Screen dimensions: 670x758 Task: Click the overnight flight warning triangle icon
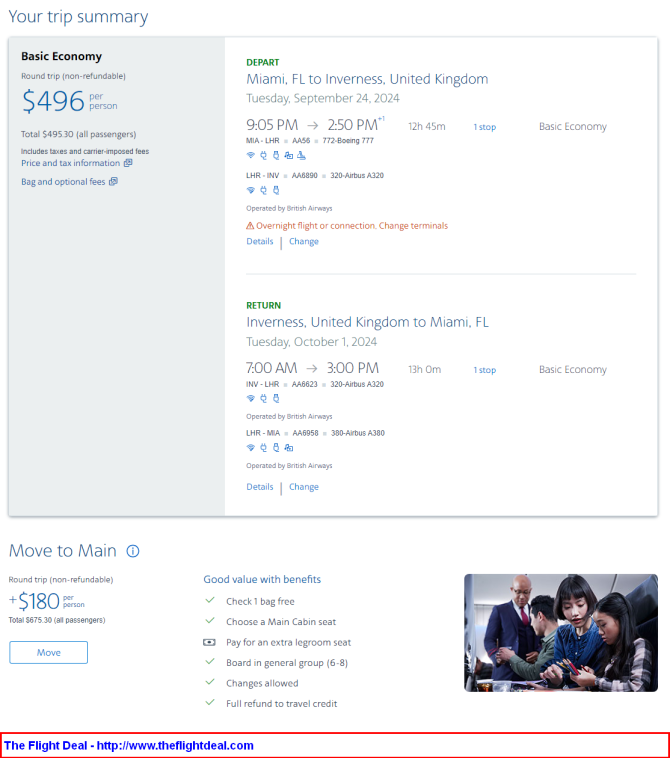click(x=250, y=226)
